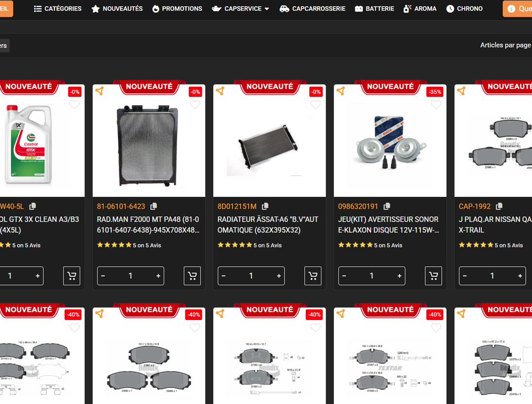Open product link 0986320191
532x404 pixels.
[358, 207]
